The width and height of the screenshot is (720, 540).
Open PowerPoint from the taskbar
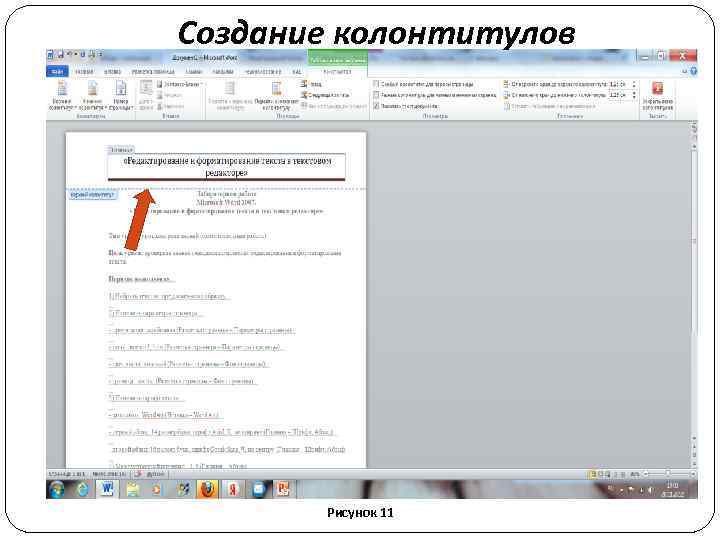tap(283, 489)
